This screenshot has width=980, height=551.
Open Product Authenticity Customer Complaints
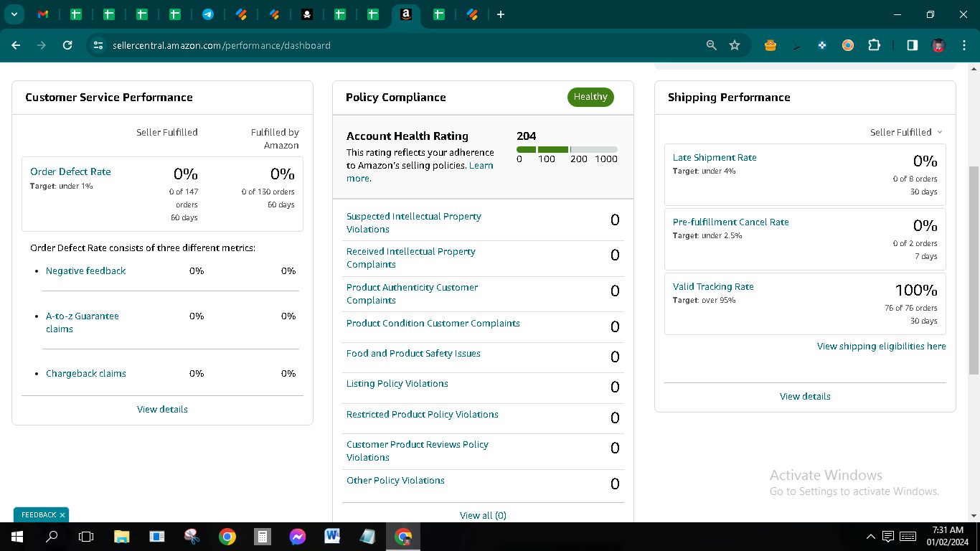412,293
